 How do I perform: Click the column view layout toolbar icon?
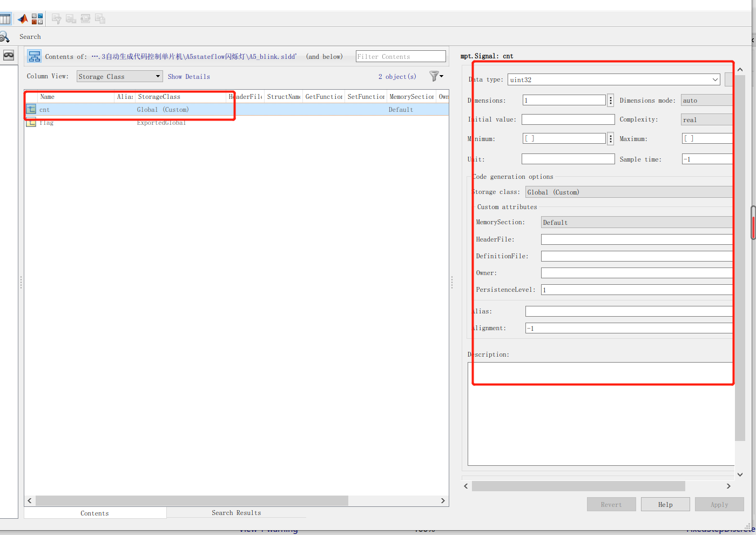pyautogui.click(x=5, y=19)
